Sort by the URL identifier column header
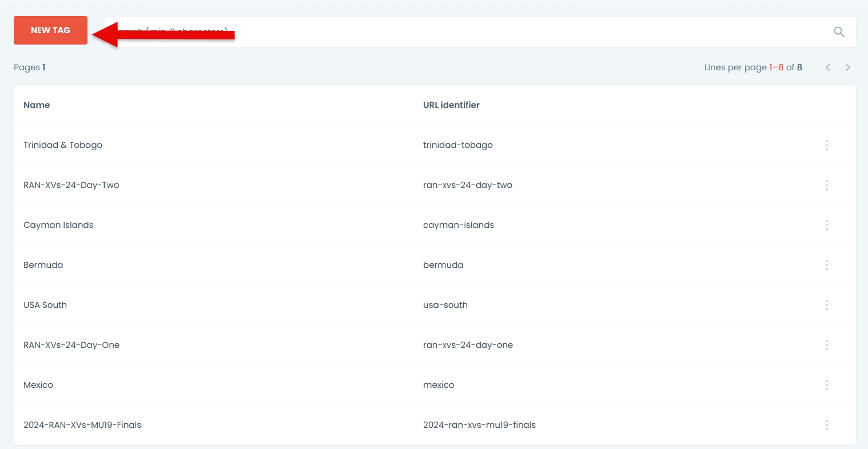The height and width of the screenshot is (449, 868). click(x=451, y=105)
